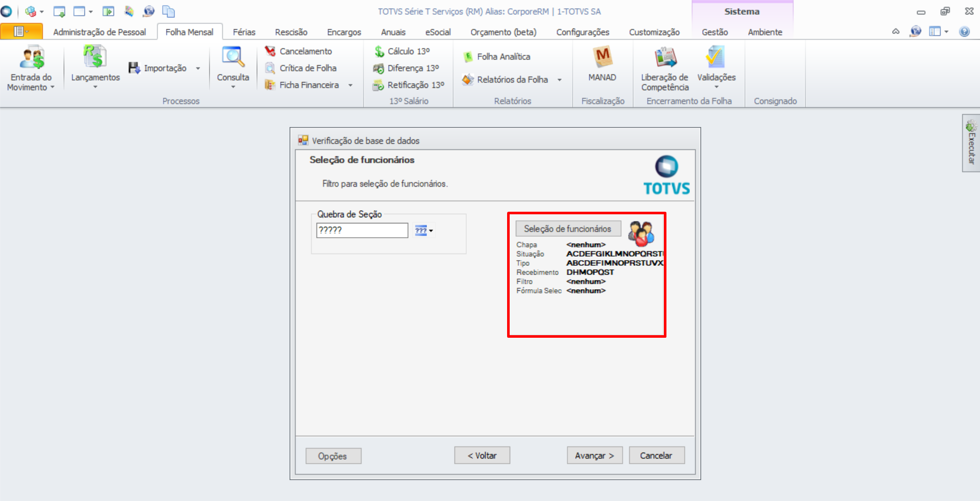Click Validações checkmark icon
The image size is (980, 501).
715,57
